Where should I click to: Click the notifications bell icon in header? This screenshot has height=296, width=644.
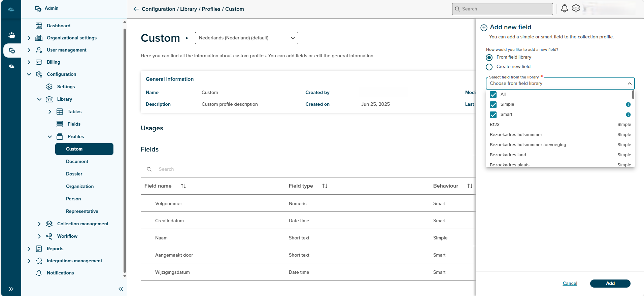pyautogui.click(x=565, y=9)
